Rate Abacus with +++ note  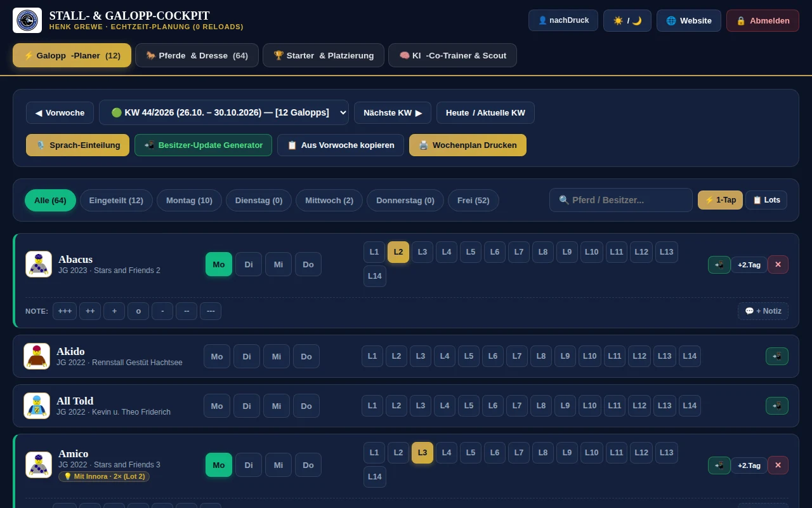point(65,311)
